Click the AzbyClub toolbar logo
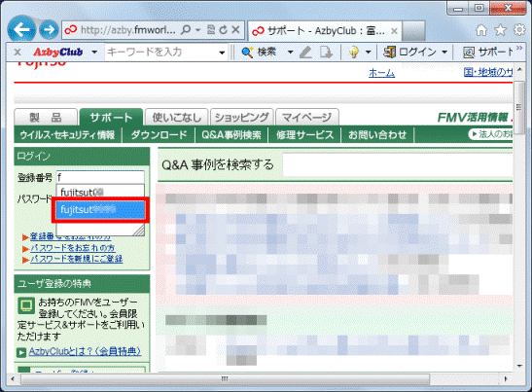 pyautogui.click(x=57, y=52)
